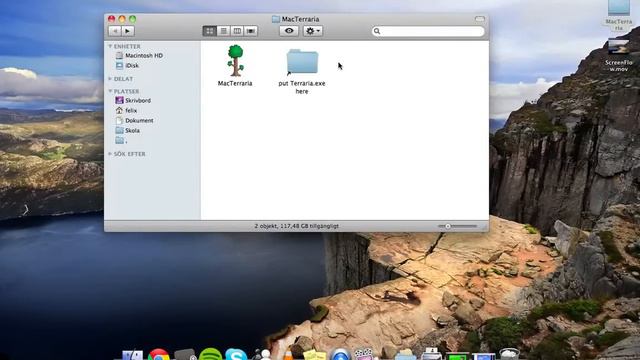Open the blue round app in Dock
Viewport: 640px width, 360px height.
point(340,354)
